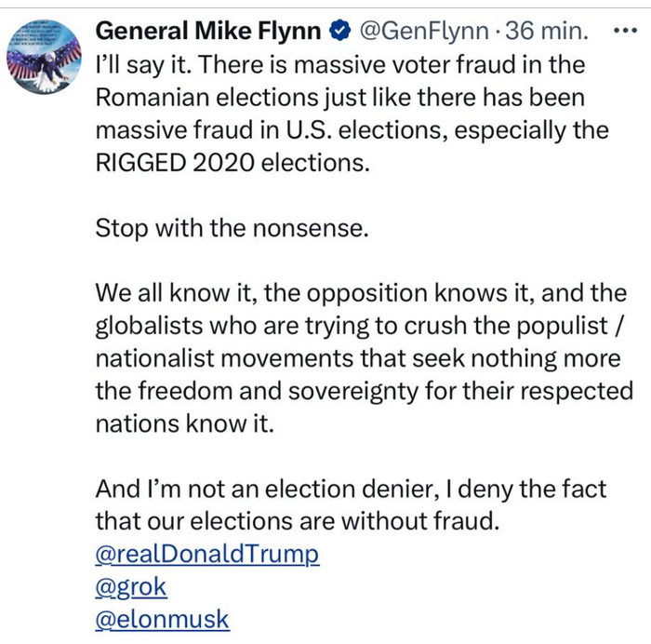The height and width of the screenshot is (644, 651).
Task: Click the word RIGGED in the tweet
Action: coord(140,163)
